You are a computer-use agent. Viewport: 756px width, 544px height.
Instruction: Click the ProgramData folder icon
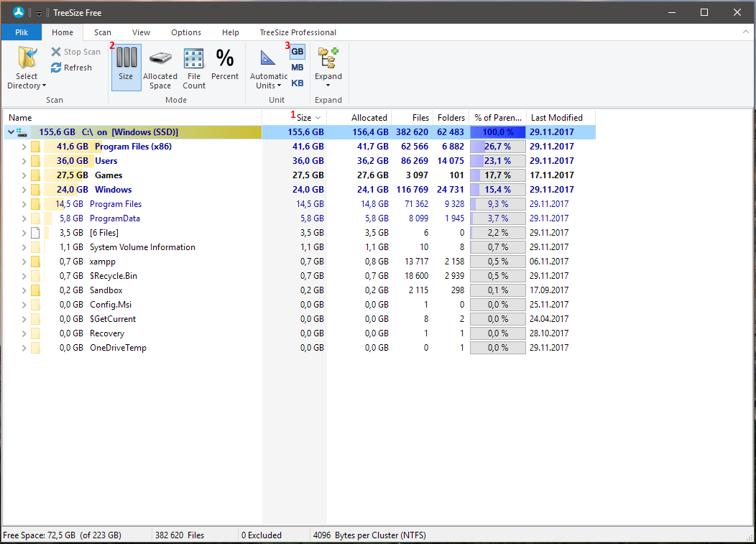[x=35, y=218]
